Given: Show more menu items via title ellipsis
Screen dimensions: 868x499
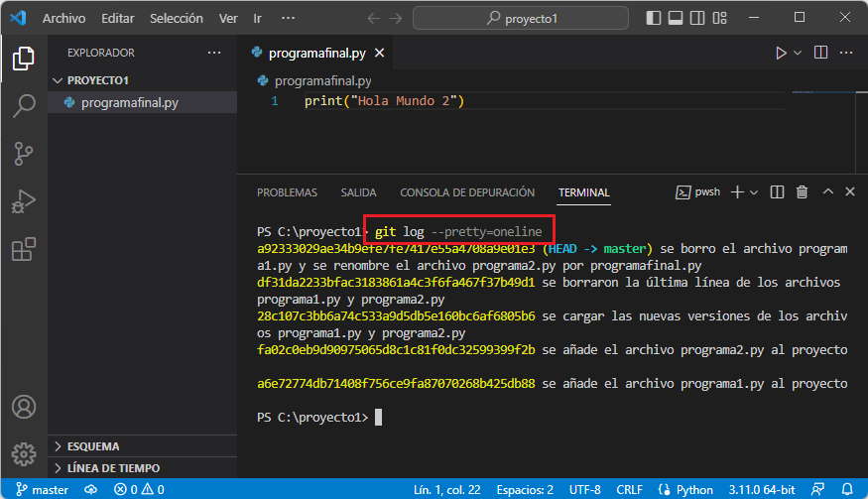Looking at the screenshot, I should coord(288,18).
